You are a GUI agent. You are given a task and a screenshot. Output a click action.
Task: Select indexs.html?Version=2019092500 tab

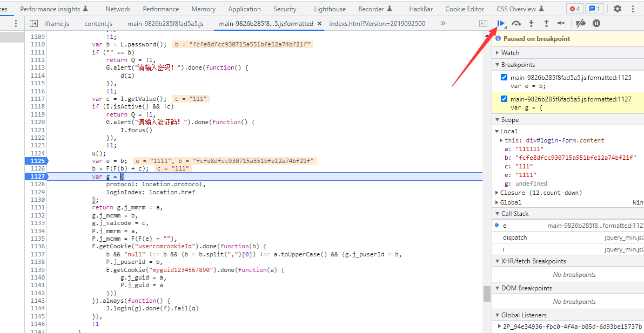(x=377, y=24)
